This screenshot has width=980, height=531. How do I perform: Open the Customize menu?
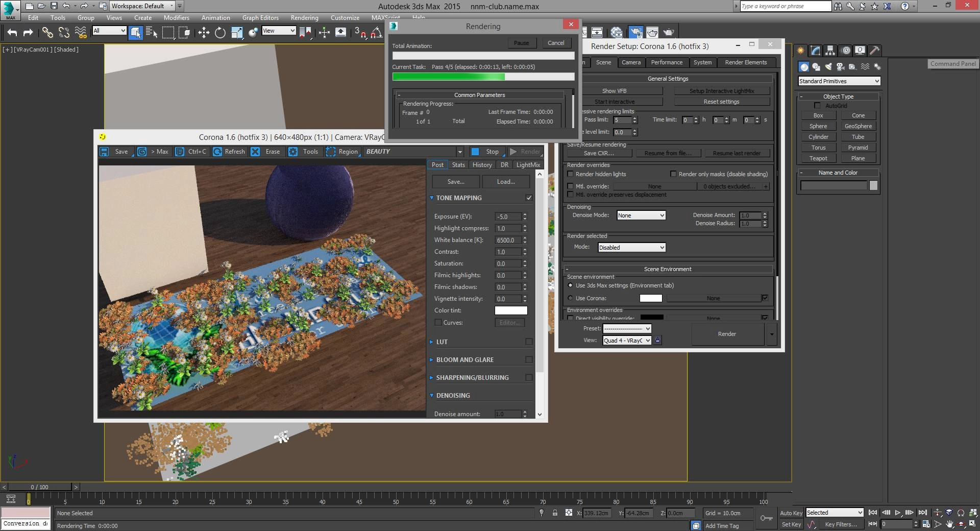tap(345, 18)
